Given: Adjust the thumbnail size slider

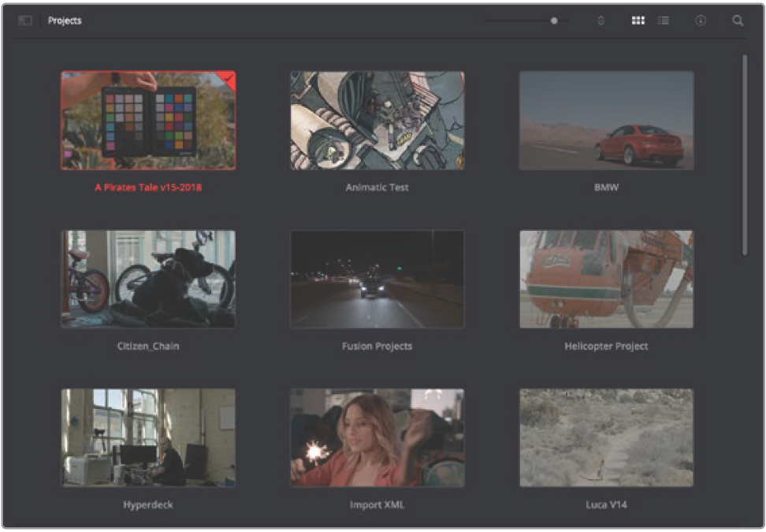Looking at the screenshot, I should coord(526,20).
